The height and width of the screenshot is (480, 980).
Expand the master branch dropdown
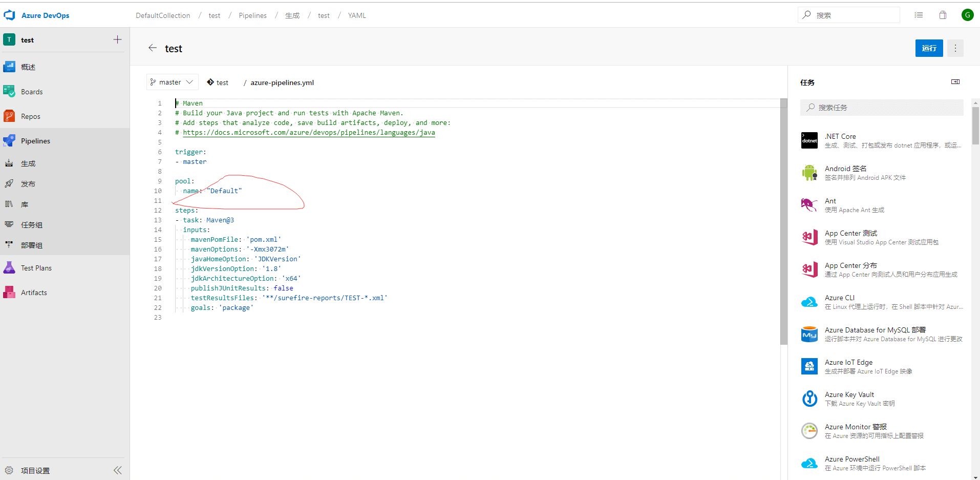pyautogui.click(x=172, y=82)
